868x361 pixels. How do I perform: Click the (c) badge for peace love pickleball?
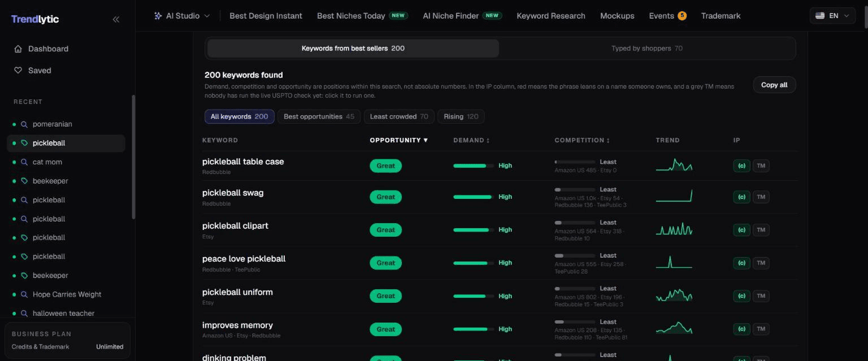click(x=742, y=263)
